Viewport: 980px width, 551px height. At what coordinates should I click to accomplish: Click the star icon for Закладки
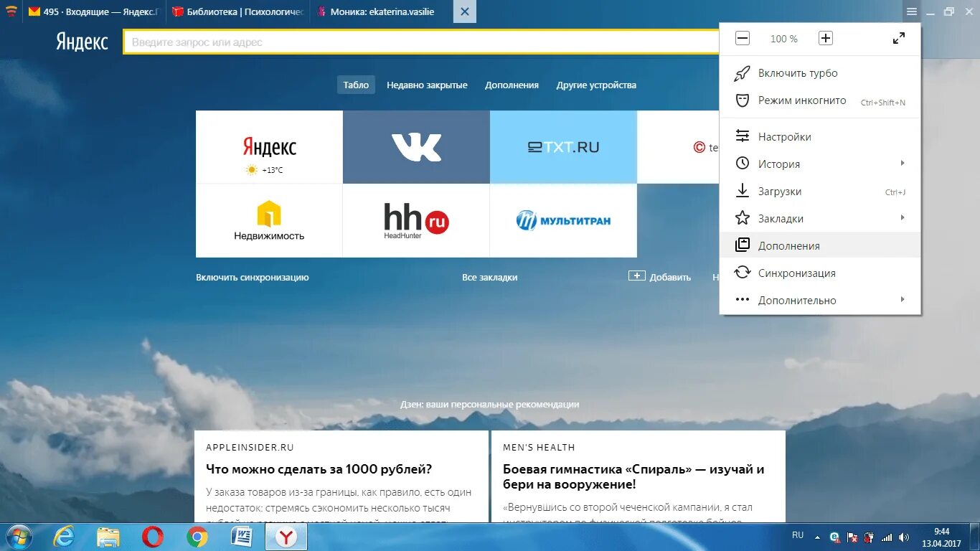743,218
